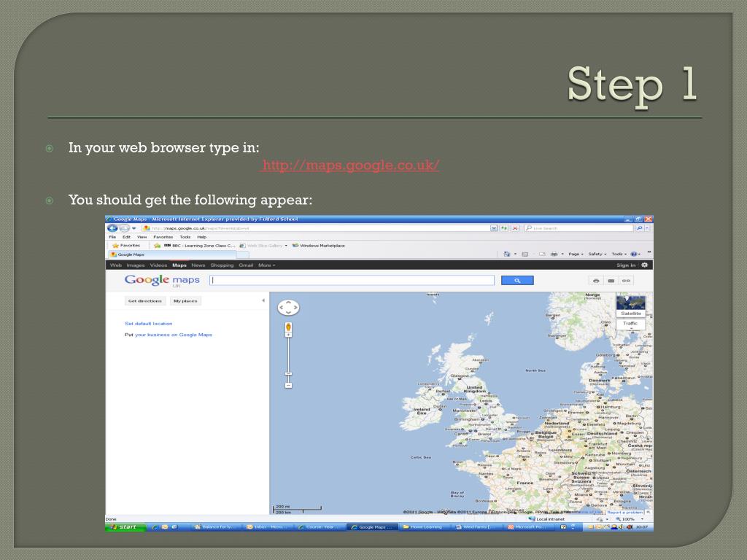Click the Live Search box

(578, 228)
